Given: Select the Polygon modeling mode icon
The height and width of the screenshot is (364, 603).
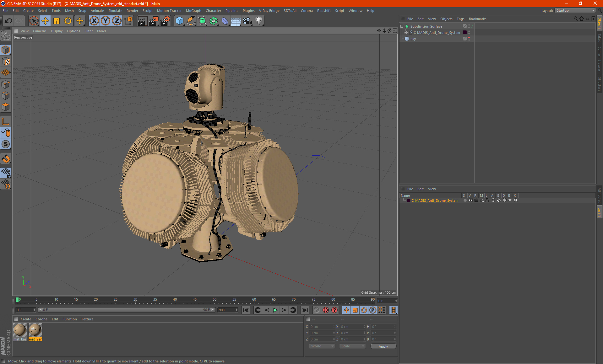Looking at the screenshot, I should pos(6,107).
